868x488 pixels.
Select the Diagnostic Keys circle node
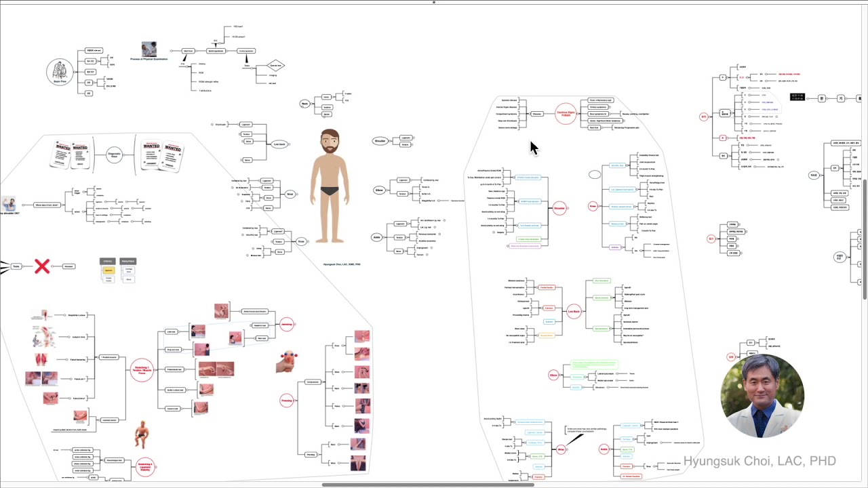click(x=114, y=155)
